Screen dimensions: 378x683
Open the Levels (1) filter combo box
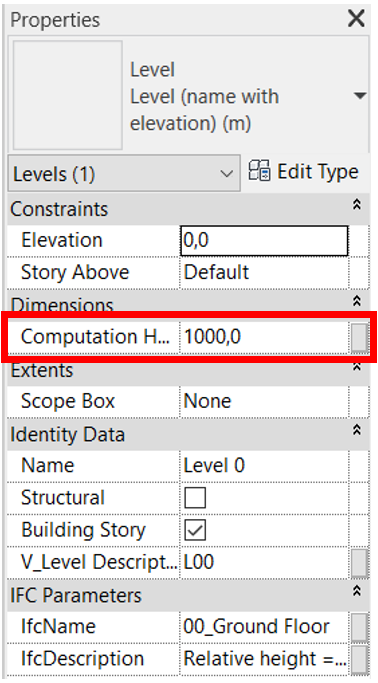pos(124,173)
